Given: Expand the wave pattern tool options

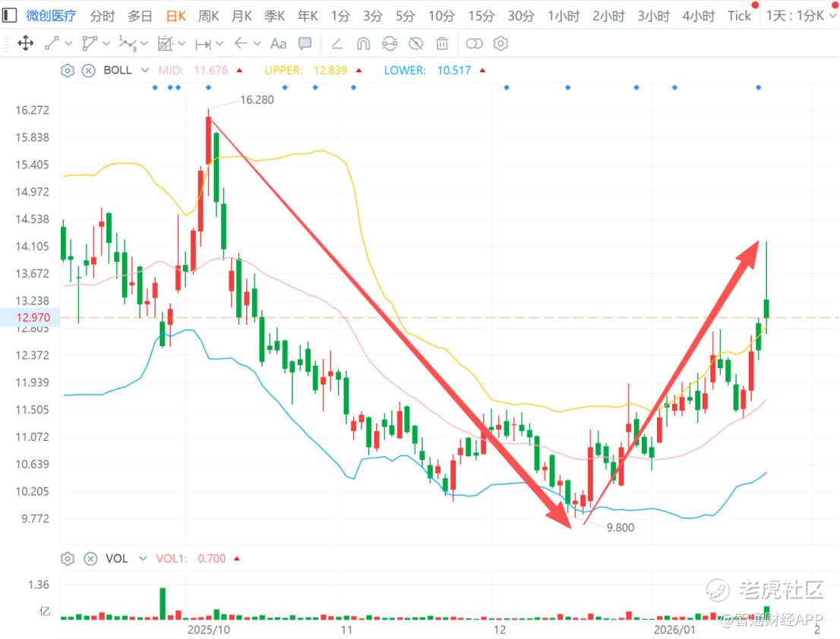Looking at the screenshot, I should coord(144,43).
